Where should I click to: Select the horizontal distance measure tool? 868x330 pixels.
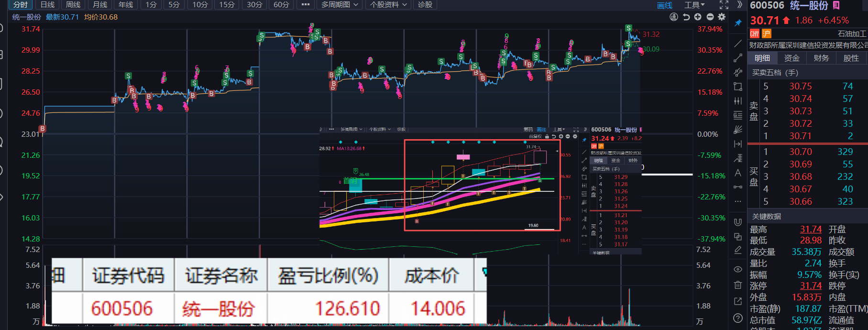click(x=738, y=187)
